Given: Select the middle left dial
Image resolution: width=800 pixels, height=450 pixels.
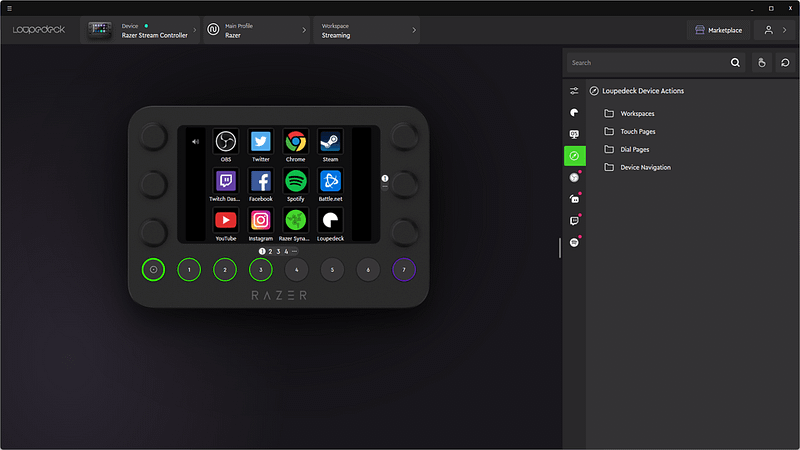Looking at the screenshot, I should [153, 184].
